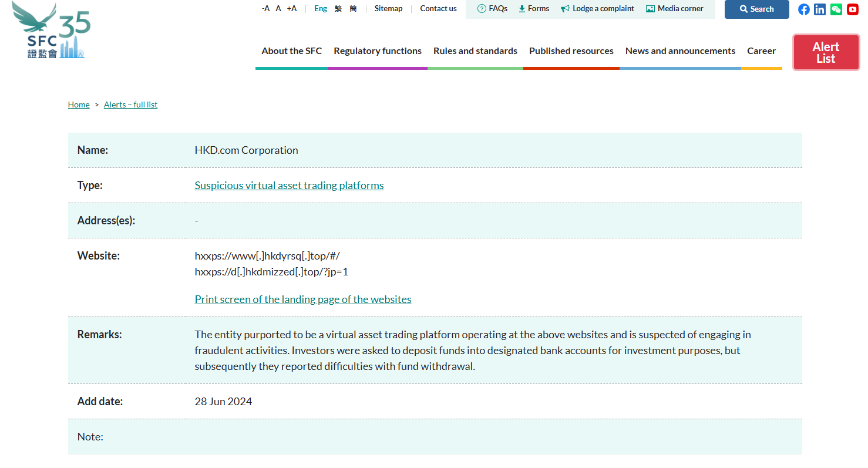Switch language to Traditional Chinese 繁
The height and width of the screenshot is (468, 868).
click(x=338, y=9)
